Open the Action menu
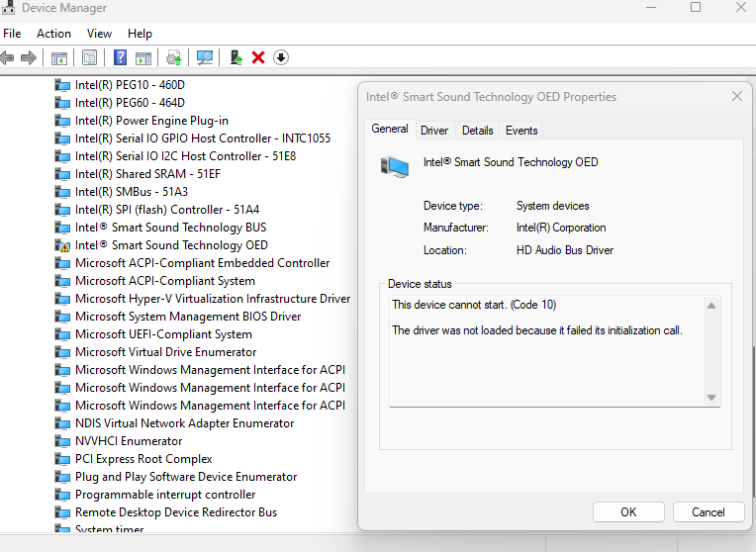 point(53,34)
